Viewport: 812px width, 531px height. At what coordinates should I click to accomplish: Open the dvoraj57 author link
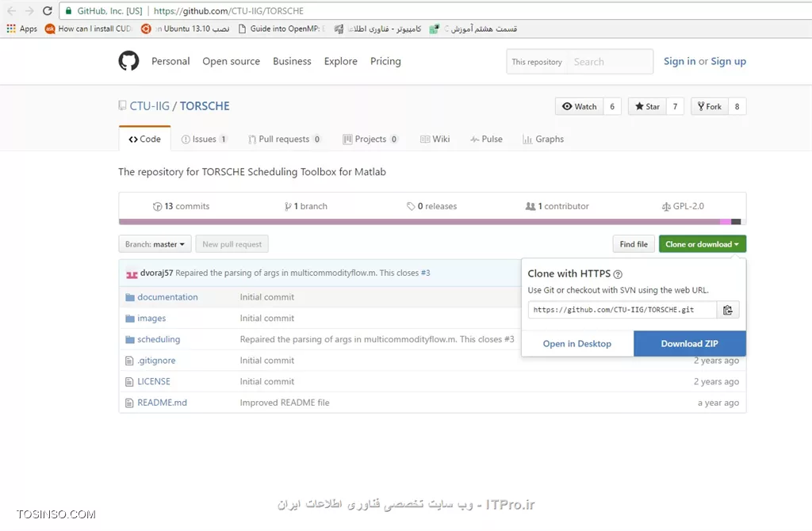pos(156,273)
